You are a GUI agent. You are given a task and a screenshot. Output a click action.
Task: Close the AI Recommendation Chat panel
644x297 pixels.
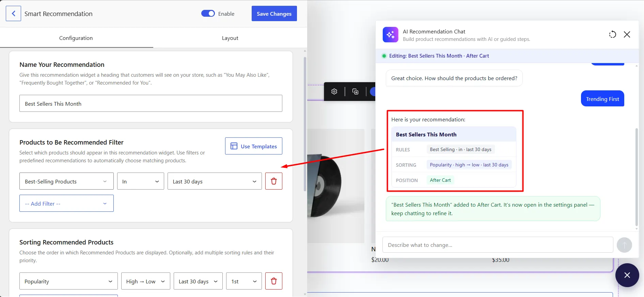pyautogui.click(x=627, y=34)
